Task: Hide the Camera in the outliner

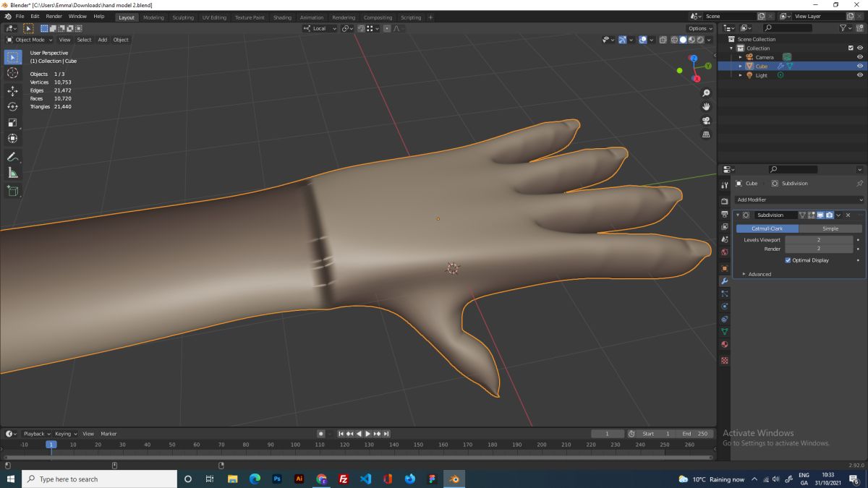Action: point(860,57)
